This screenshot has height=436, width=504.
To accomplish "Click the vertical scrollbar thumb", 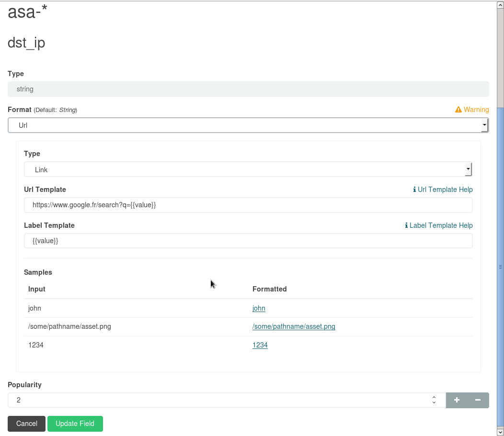I will coord(500,267).
